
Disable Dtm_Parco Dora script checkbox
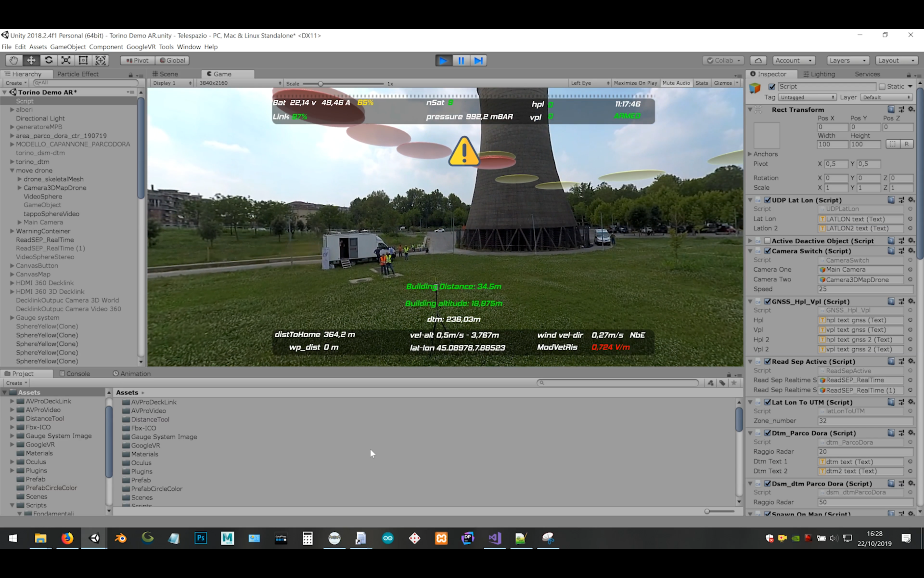(x=768, y=433)
